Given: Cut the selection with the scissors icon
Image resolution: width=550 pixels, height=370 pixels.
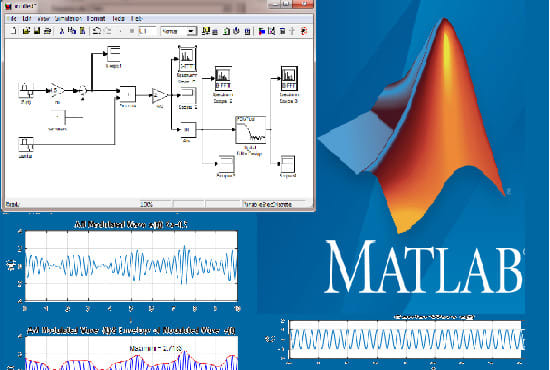Looking at the screenshot, I should (62, 31).
